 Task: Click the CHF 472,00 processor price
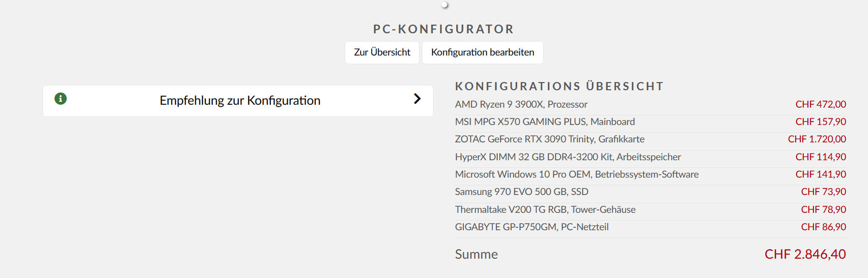[x=821, y=104]
